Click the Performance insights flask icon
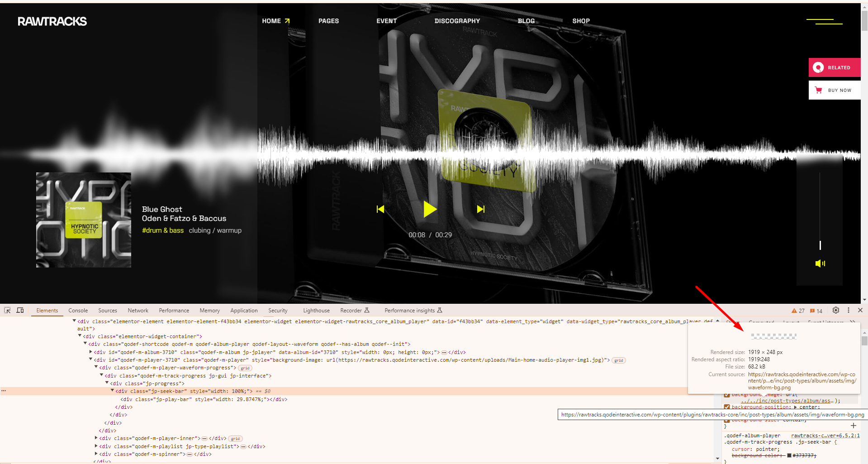868x464 pixels. pos(440,310)
